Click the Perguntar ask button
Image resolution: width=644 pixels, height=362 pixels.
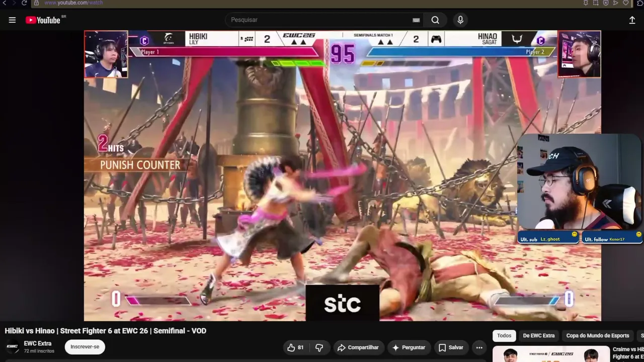click(x=409, y=347)
